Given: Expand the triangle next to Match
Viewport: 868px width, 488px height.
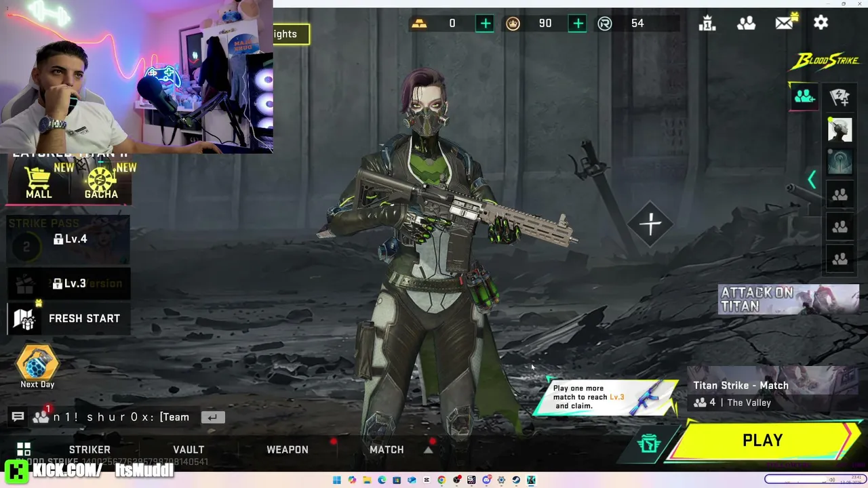Looking at the screenshot, I should coord(428,450).
